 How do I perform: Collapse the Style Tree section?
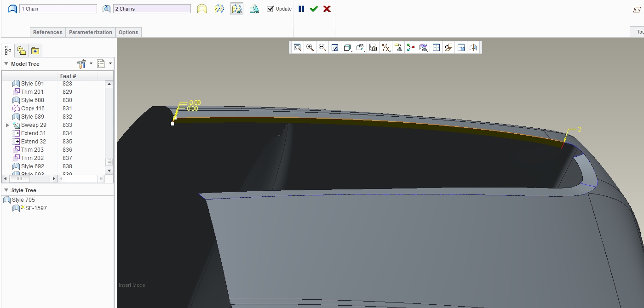pyautogui.click(x=6, y=190)
